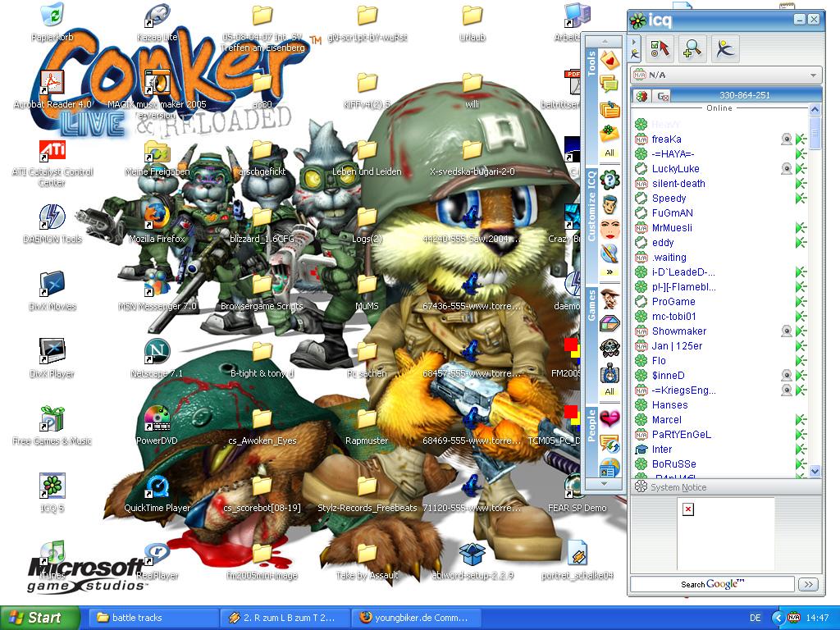The image size is (840, 630).
Task: Select contact "BoRuSSe" in the list
Action: 674,464
